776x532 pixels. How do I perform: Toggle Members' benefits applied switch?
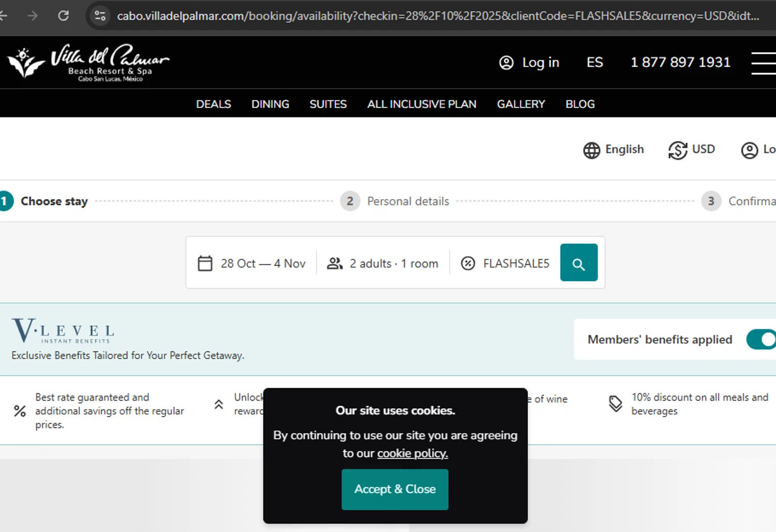761,339
